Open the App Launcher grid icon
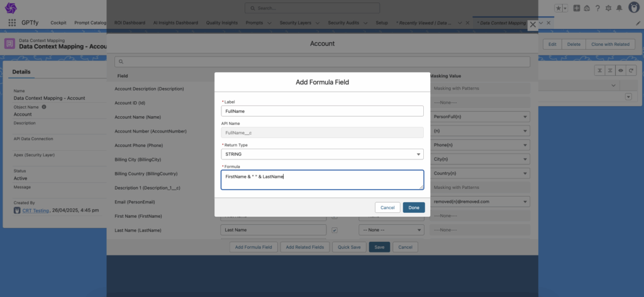644x297 pixels. coord(12,23)
